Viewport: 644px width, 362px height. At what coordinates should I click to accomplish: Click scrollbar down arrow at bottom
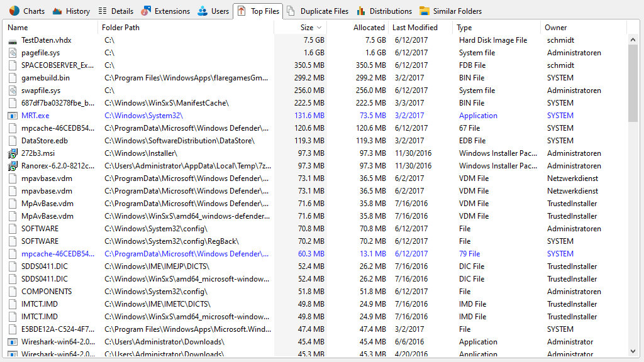633,351
